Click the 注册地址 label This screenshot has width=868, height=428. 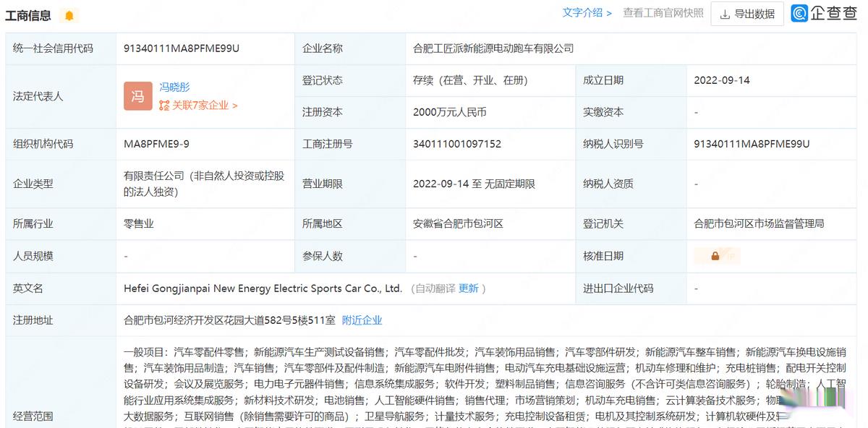[33, 320]
